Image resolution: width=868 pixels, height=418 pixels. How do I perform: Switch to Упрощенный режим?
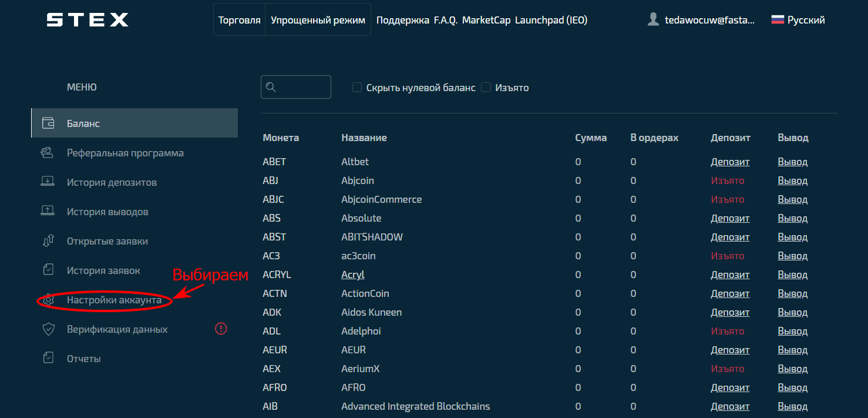pos(318,20)
